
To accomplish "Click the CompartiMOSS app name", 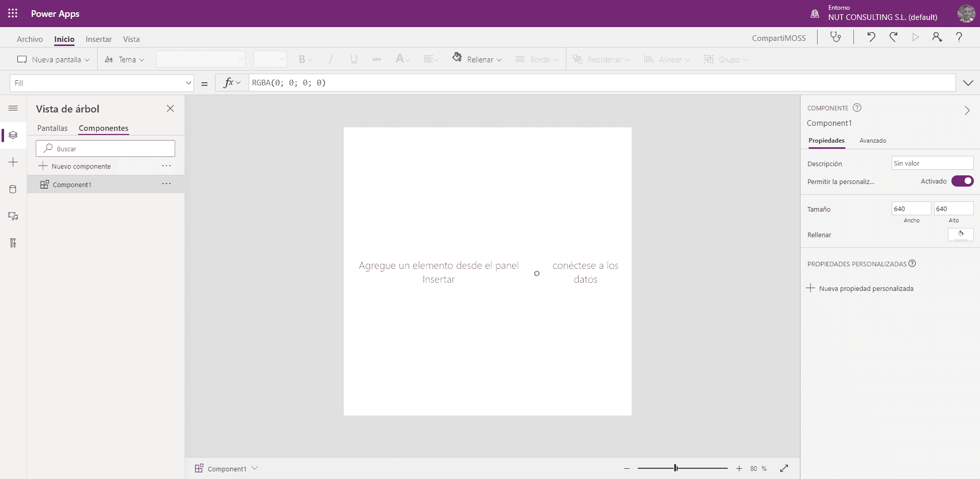I will (779, 38).
